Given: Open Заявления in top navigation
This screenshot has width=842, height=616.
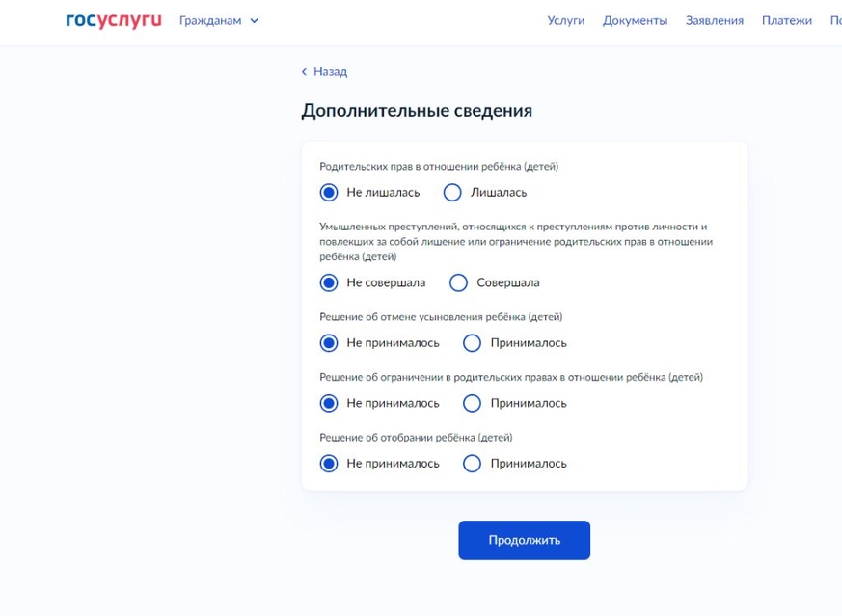Looking at the screenshot, I should click(x=714, y=20).
